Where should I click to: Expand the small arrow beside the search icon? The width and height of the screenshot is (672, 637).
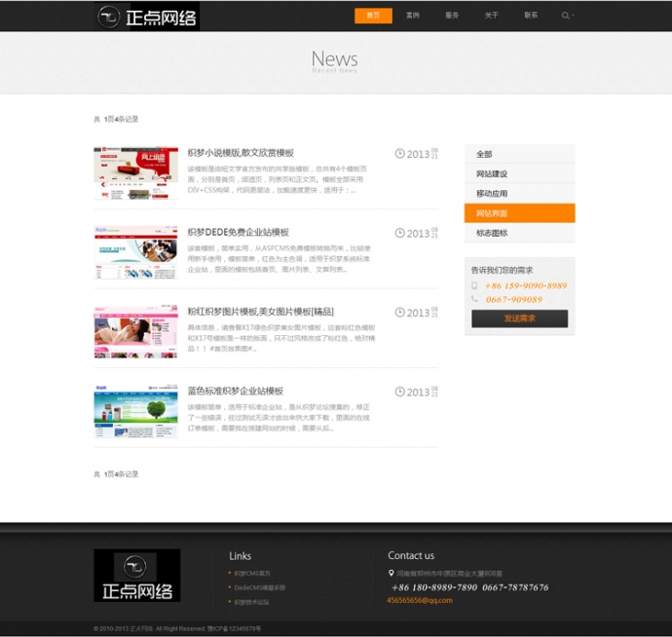tap(573, 16)
